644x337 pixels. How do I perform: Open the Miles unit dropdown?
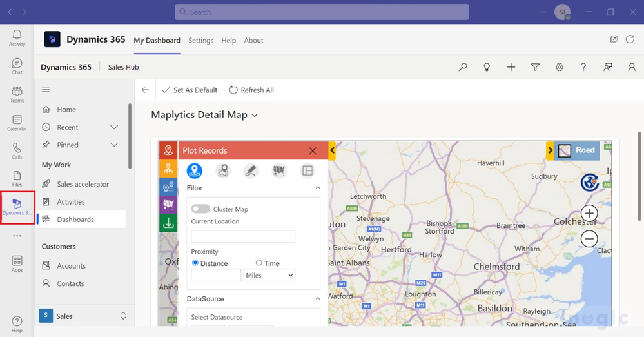coord(269,275)
